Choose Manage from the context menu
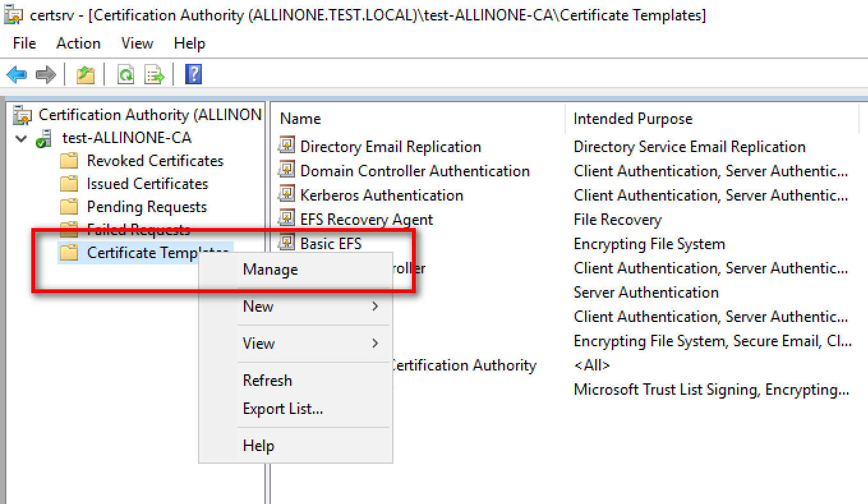The width and height of the screenshot is (868, 504). pyautogui.click(x=270, y=270)
